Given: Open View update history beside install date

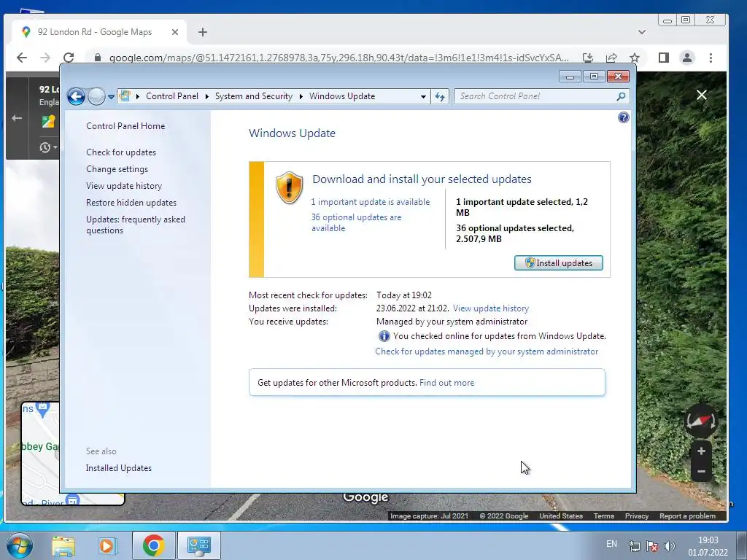Looking at the screenshot, I should 491,308.
